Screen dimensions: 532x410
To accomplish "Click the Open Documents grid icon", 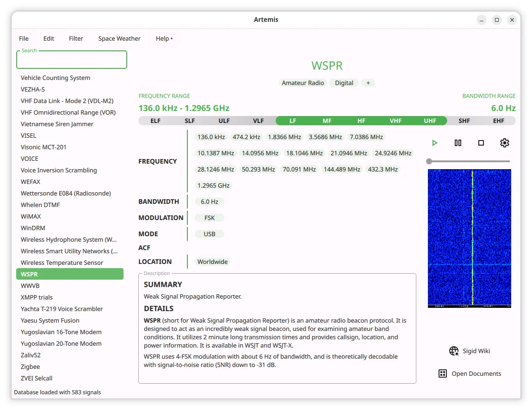I will coord(442,373).
